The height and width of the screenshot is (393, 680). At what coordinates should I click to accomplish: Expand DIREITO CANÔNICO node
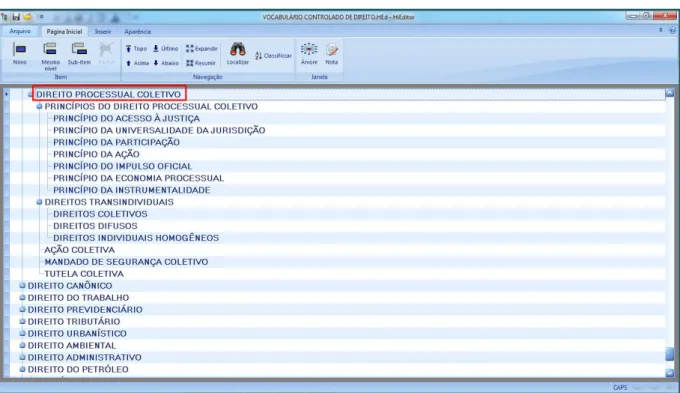coord(22,285)
